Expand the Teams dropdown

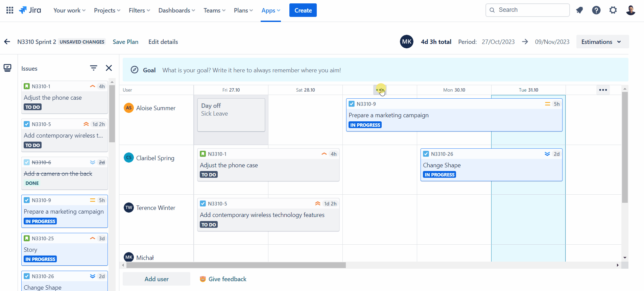click(x=214, y=10)
